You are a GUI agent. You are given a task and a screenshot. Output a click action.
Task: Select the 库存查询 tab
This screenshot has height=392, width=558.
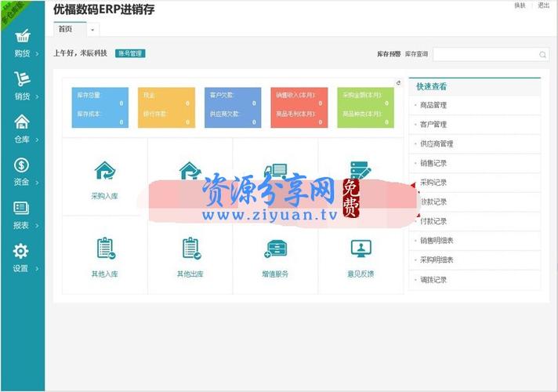[416, 54]
